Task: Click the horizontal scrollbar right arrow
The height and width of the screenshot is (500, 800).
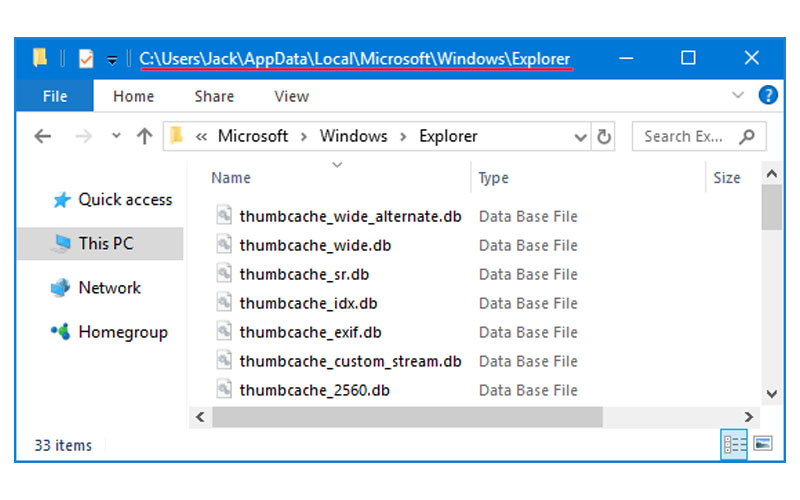Action: tap(748, 417)
